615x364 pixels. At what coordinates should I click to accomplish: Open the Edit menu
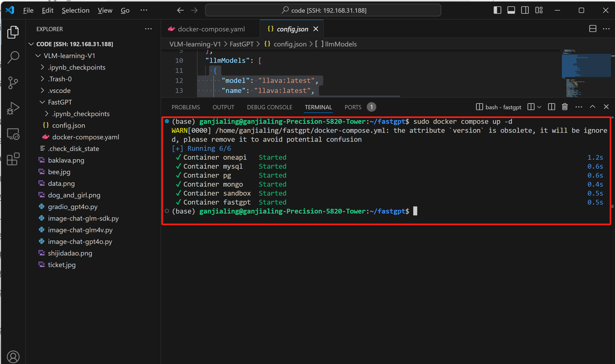tap(48, 10)
